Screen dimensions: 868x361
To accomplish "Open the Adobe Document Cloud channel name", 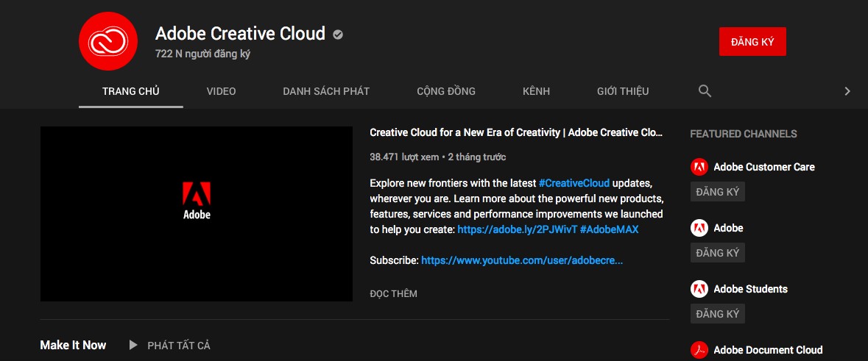I will coord(769,349).
